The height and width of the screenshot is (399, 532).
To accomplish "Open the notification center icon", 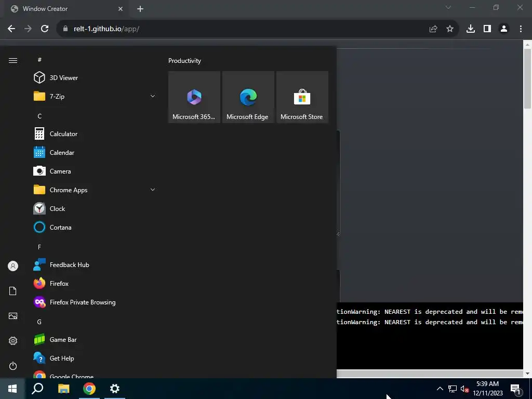I will 515,389.
